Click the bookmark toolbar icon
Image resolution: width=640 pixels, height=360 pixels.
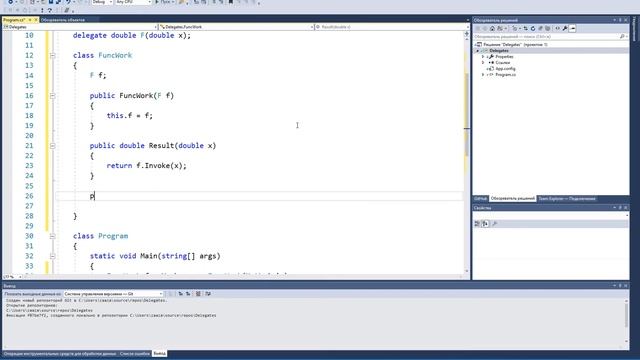pos(231,2)
